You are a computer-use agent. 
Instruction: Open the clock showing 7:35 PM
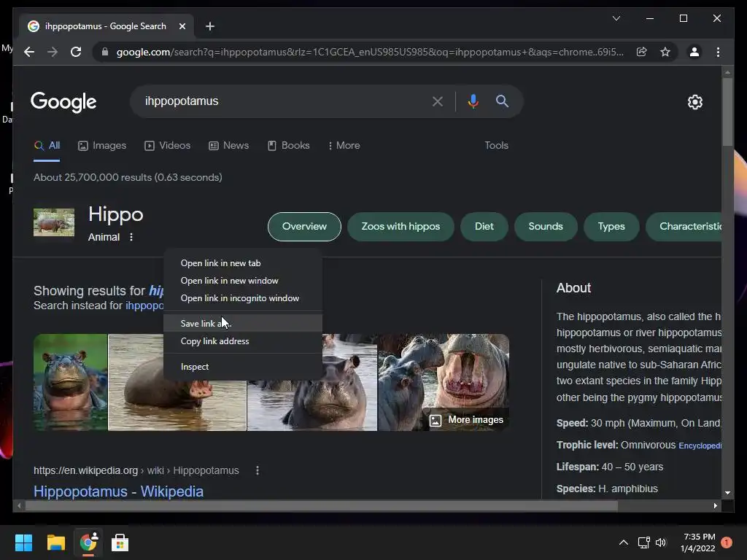(698, 542)
